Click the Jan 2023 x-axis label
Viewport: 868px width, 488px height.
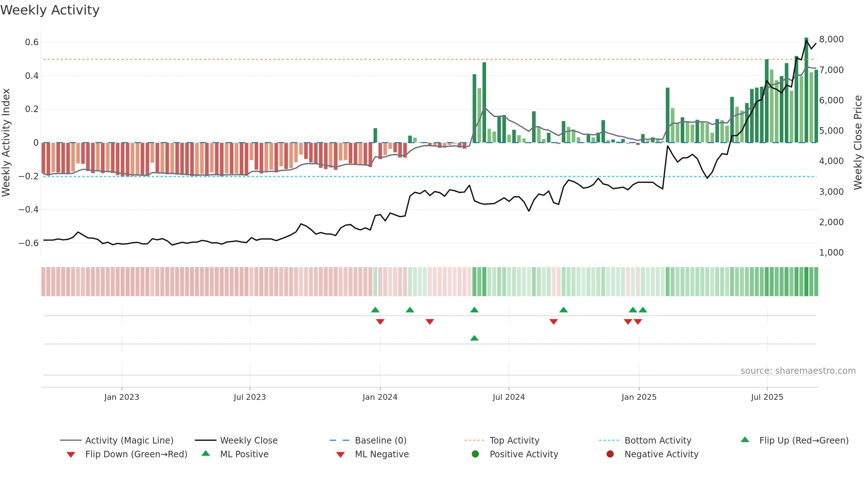click(x=122, y=397)
